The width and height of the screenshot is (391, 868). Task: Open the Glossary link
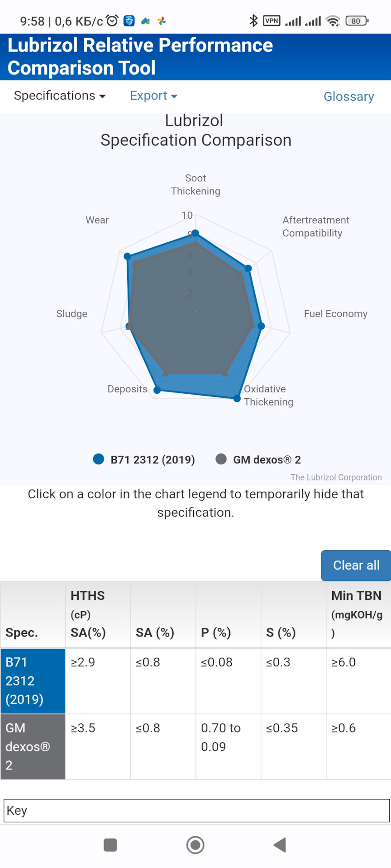[x=348, y=96]
